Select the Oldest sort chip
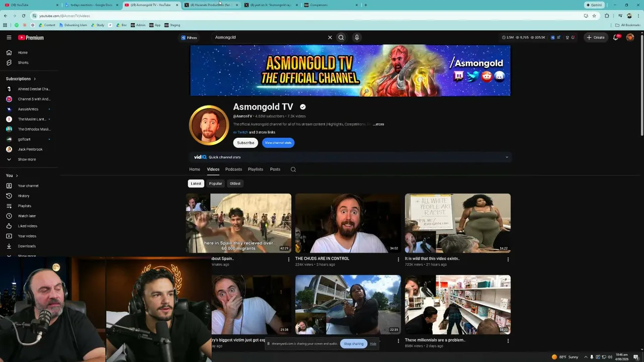This screenshot has height=362, width=644. (x=235, y=184)
